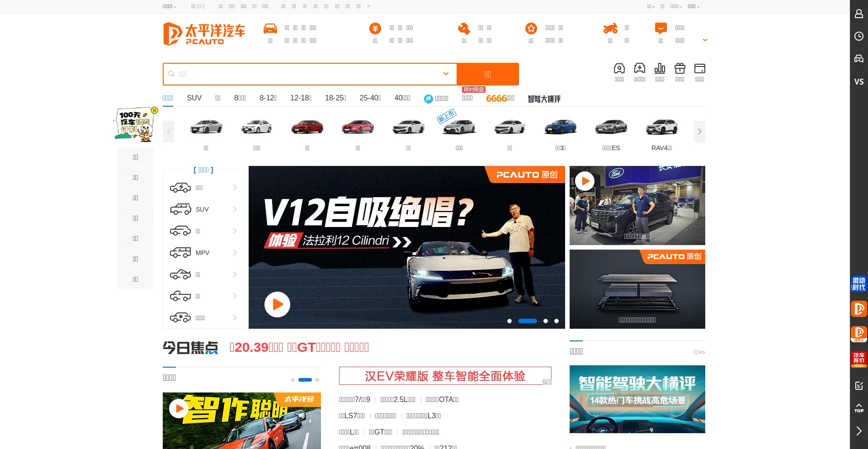Open the rightmost dropdown in the top bar
The width and height of the screenshot is (868, 449).
click(693, 6)
